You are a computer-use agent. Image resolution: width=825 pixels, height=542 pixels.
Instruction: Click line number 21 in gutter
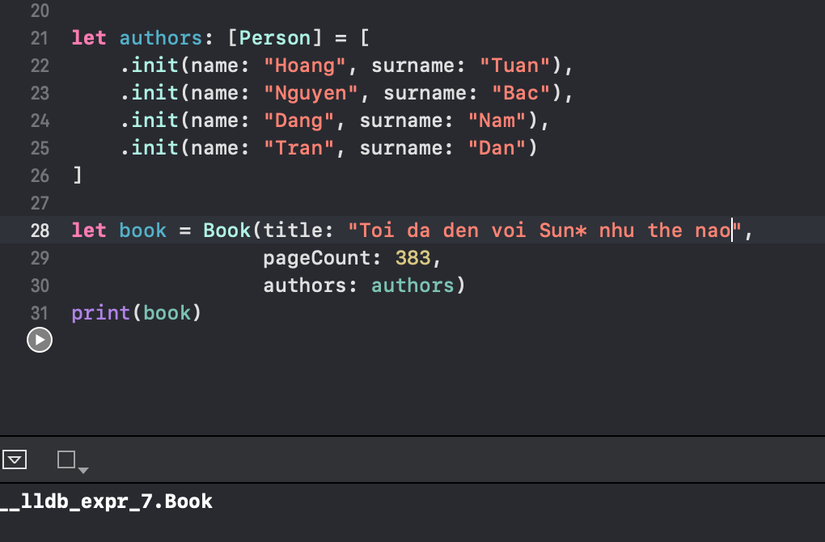[39, 38]
